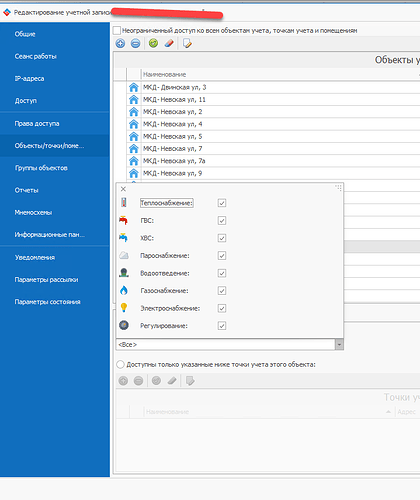Uncheck the Электроснабжение checkbox
Image resolution: width=420 pixels, height=500 pixels.
[222, 308]
